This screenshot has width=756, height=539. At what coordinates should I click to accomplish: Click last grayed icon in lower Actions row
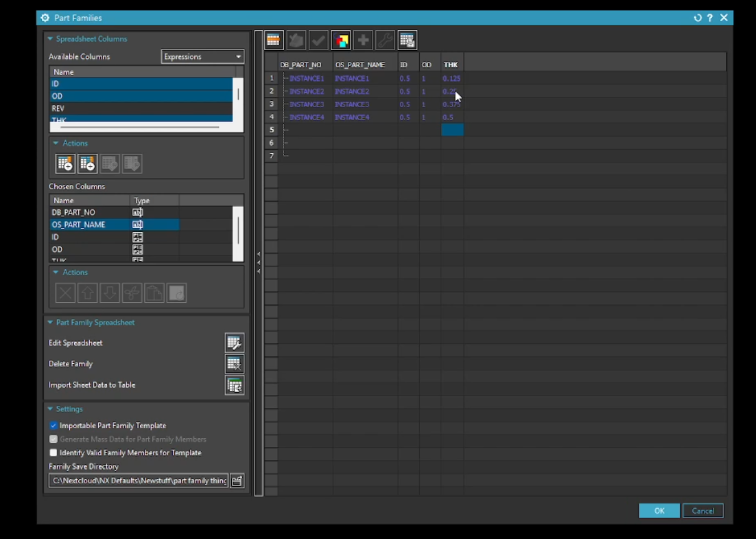point(176,293)
